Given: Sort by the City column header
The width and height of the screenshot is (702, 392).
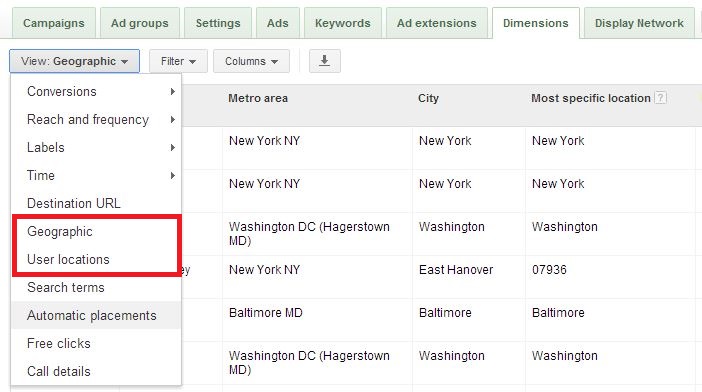Looking at the screenshot, I should tap(428, 98).
